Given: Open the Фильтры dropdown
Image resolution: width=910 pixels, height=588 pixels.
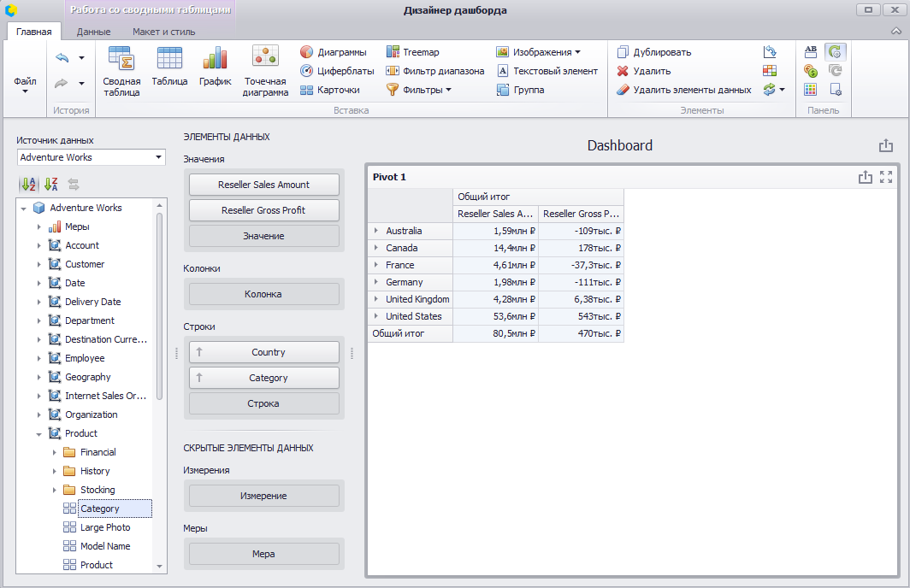Looking at the screenshot, I should [x=419, y=90].
